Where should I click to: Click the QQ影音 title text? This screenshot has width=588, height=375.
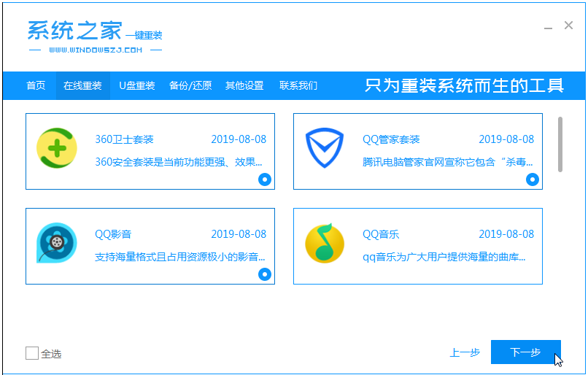pyautogui.click(x=113, y=234)
